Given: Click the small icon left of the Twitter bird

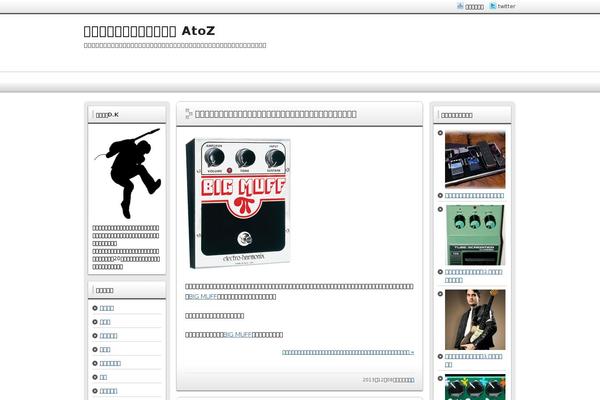Looking at the screenshot, I should (460, 6).
